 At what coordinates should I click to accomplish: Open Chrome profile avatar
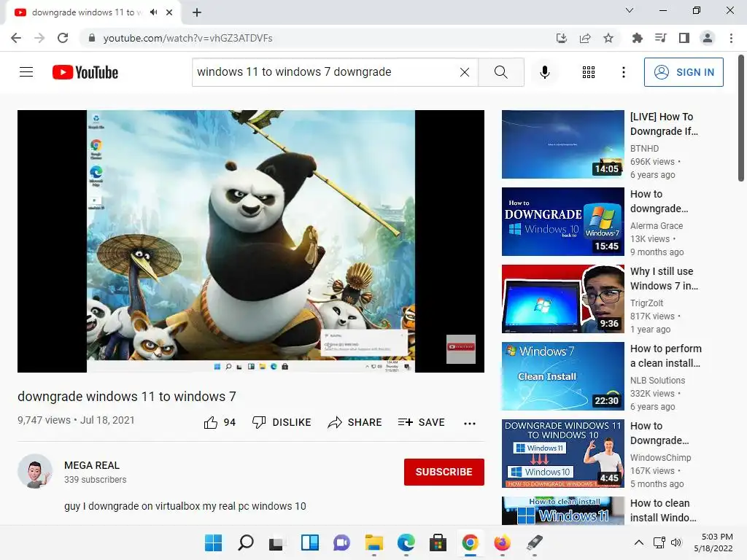pos(708,38)
